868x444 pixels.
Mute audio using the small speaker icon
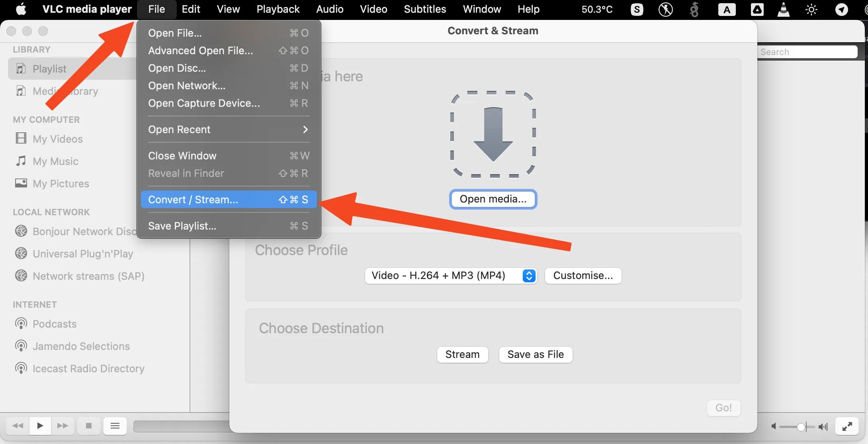point(773,426)
